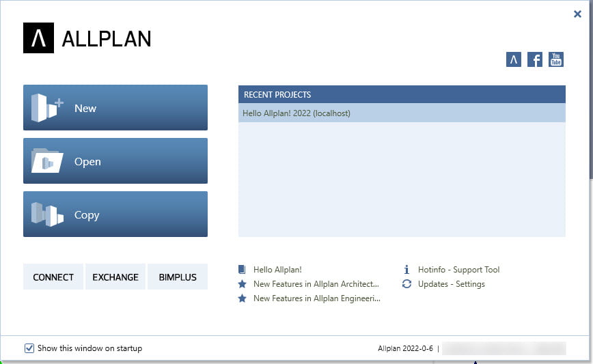Create a New project
This screenshot has height=364, width=593.
[x=115, y=108]
